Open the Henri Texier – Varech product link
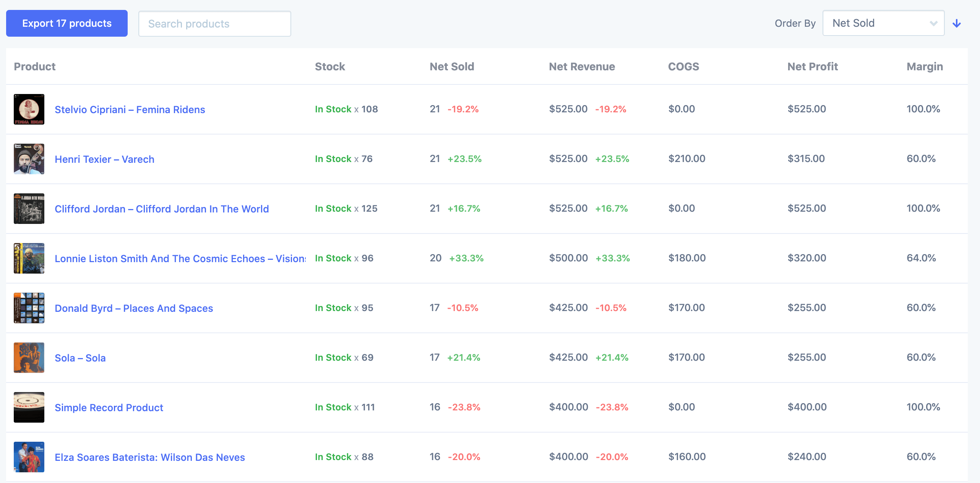This screenshot has height=483, width=980. pos(104,159)
